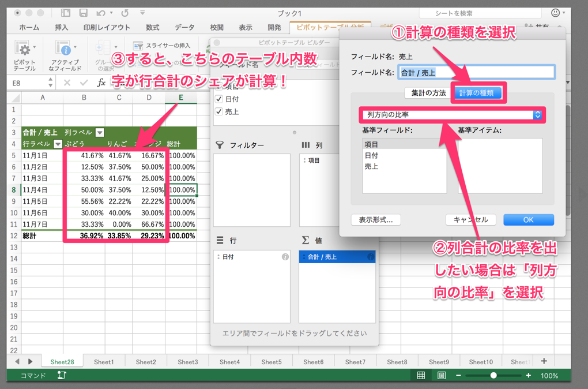Click the smiley feedback icon
The width and height of the screenshot is (588, 389).
(555, 13)
